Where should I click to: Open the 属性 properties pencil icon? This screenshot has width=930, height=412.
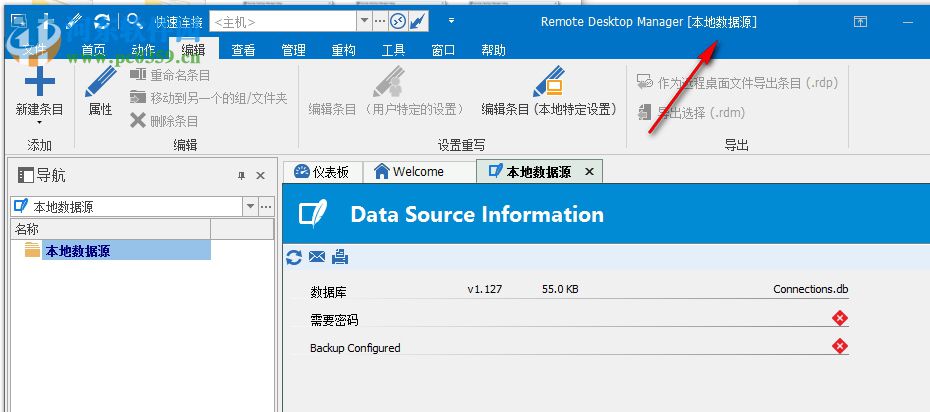point(100,82)
